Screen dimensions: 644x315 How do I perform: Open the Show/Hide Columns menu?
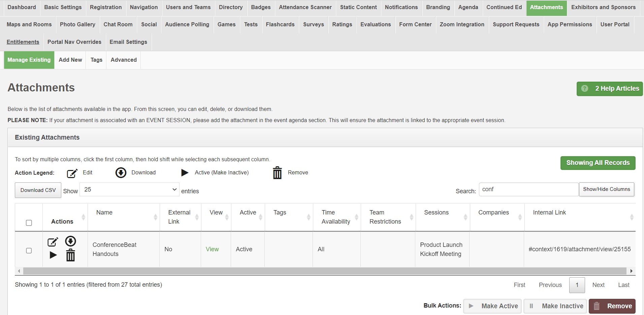point(606,189)
